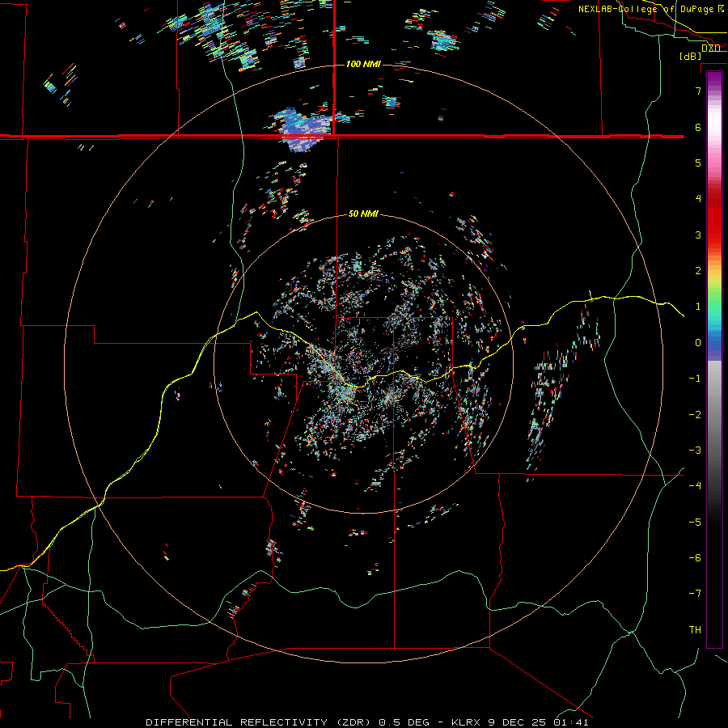Click the red band of the color bar
The width and height of the screenshot is (728, 728).
point(714,223)
